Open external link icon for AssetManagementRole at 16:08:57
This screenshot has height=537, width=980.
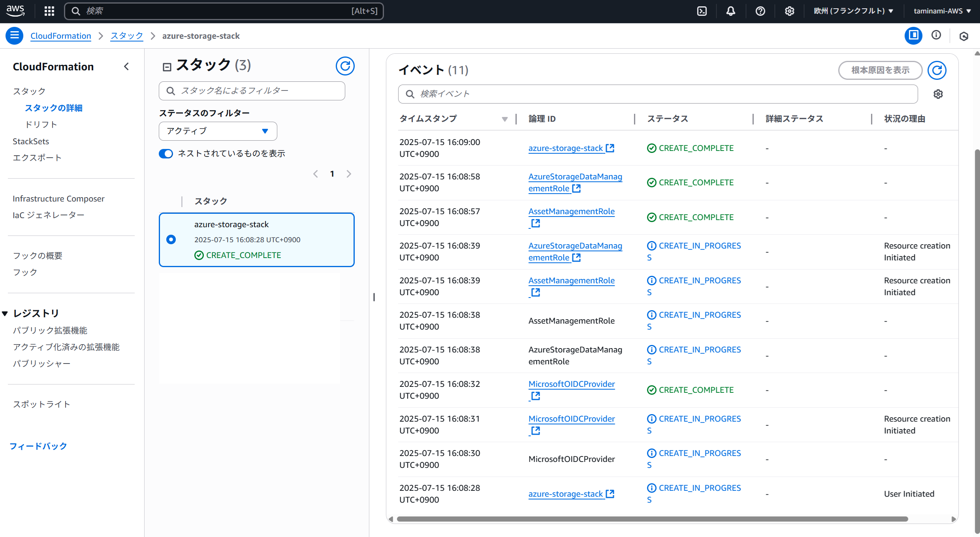point(536,223)
